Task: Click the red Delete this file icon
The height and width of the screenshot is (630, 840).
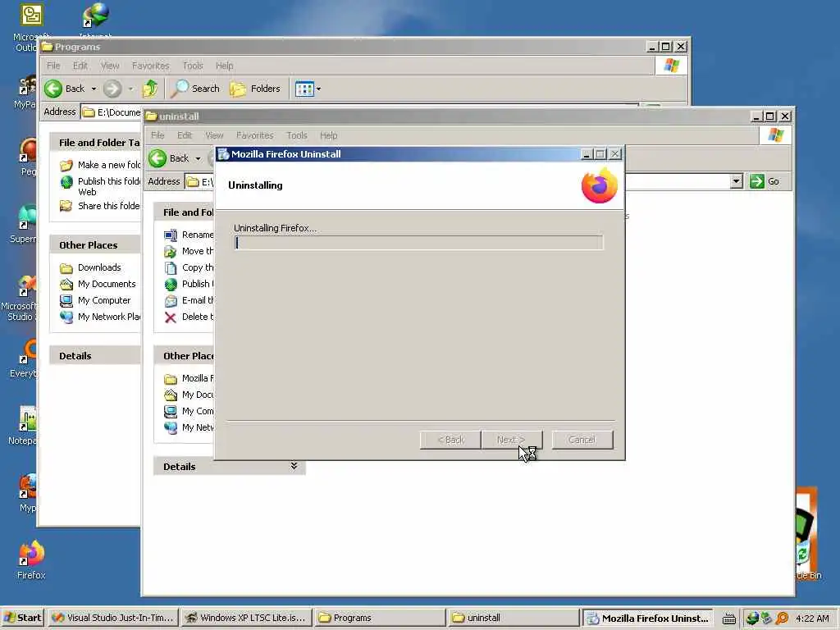Action: coord(171,317)
